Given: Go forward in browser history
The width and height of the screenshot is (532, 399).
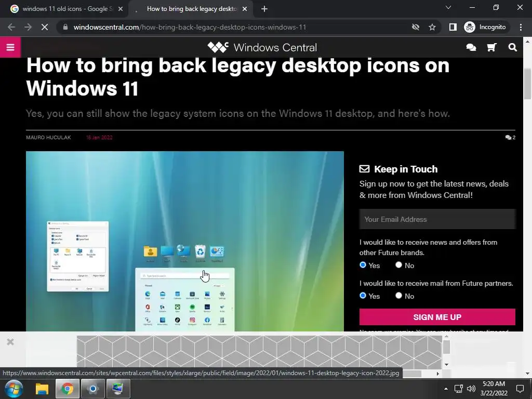Looking at the screenshot, I should click(28, 27).
